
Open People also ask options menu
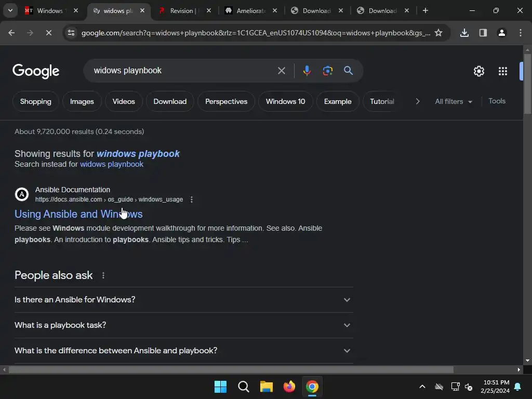coord(103,275)
